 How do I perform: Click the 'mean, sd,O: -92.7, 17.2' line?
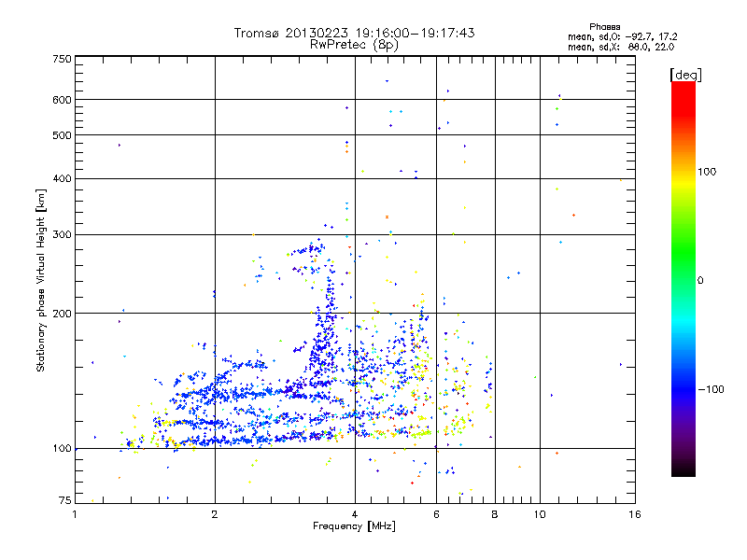click(622, 36)
